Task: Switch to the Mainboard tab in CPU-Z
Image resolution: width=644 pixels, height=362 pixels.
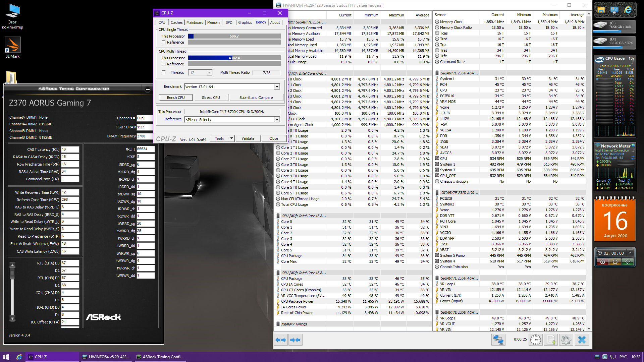Action: coord(195,22)
